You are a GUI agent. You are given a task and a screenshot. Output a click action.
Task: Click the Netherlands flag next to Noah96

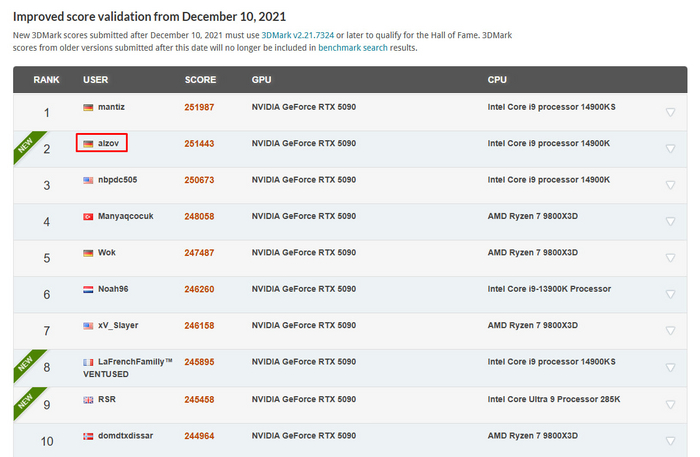(88, 289)
